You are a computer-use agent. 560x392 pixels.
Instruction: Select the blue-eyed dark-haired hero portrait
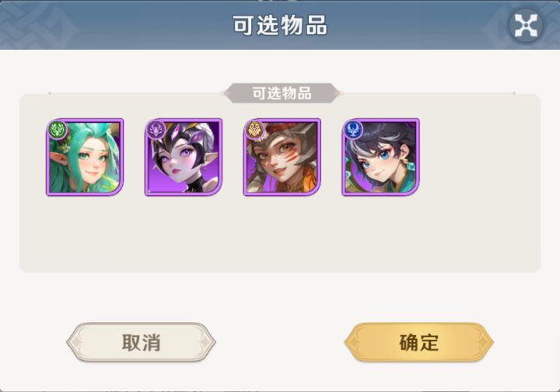(x=380, y=157)
